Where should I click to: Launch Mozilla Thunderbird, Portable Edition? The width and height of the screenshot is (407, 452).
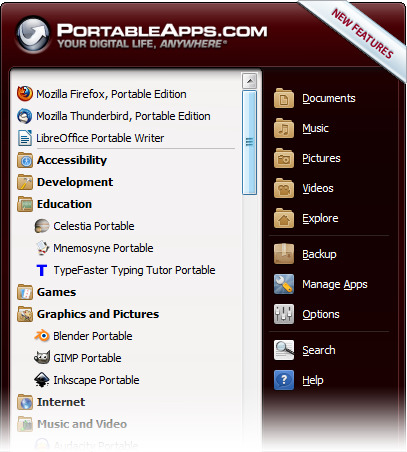coord(123,116)
